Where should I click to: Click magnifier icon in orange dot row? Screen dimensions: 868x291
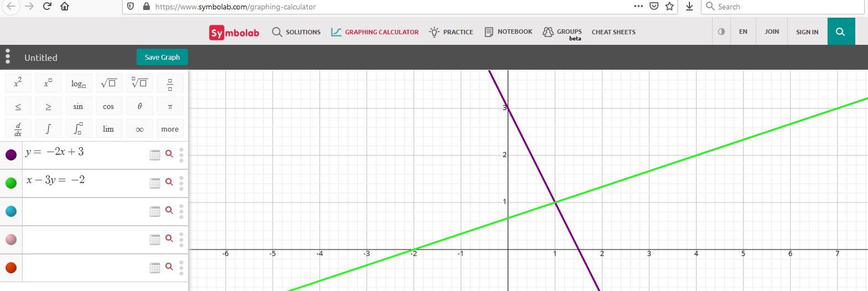point(169,267)
